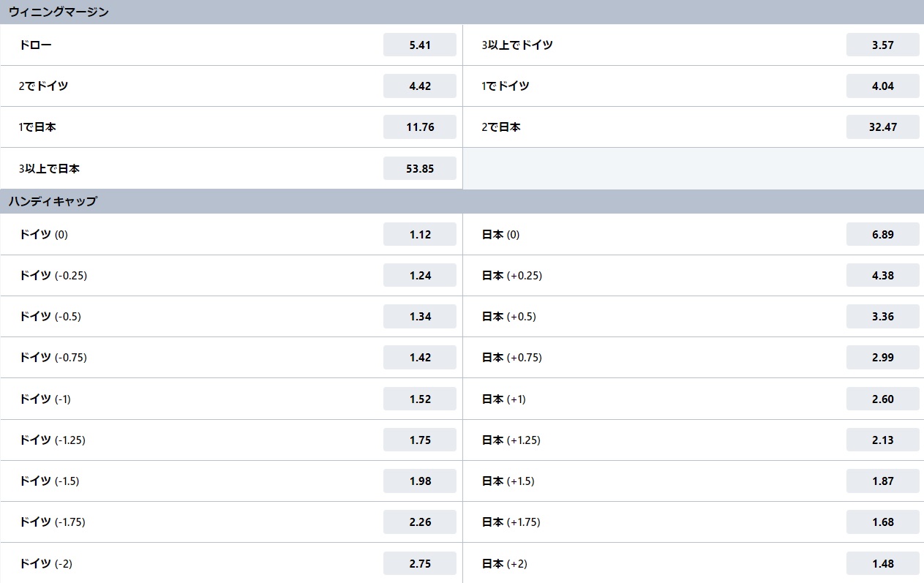Select draw odds 5.41
The image size is (924, 583).
point(420,45)
